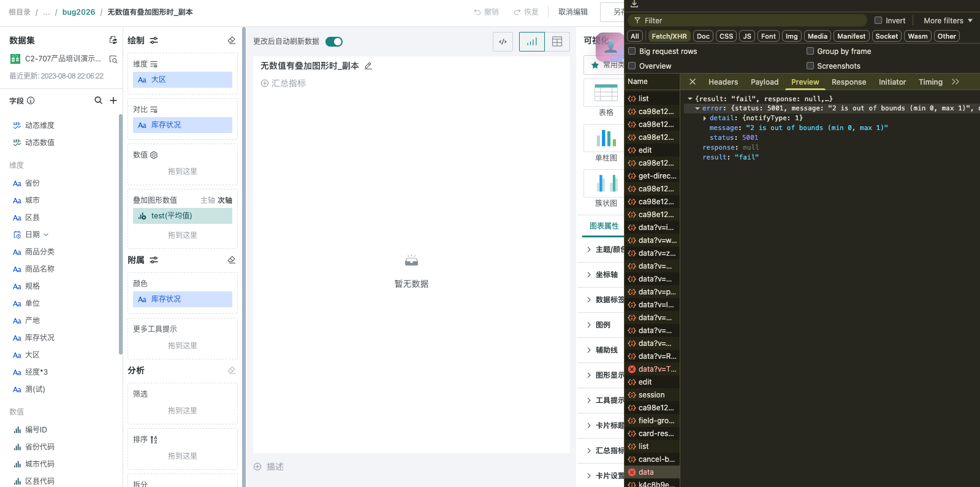Clear the 附属 section with the eraser icon
This screenshot has height=487, width=980.
pos(232,260)
